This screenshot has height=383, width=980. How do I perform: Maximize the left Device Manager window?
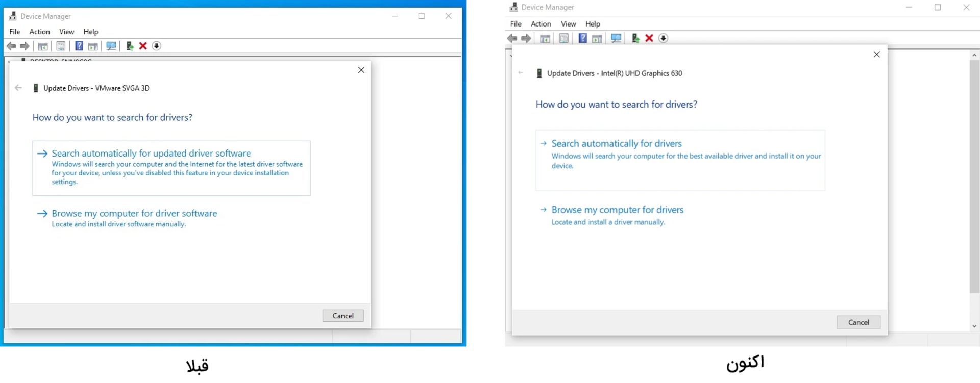point(422,16)
